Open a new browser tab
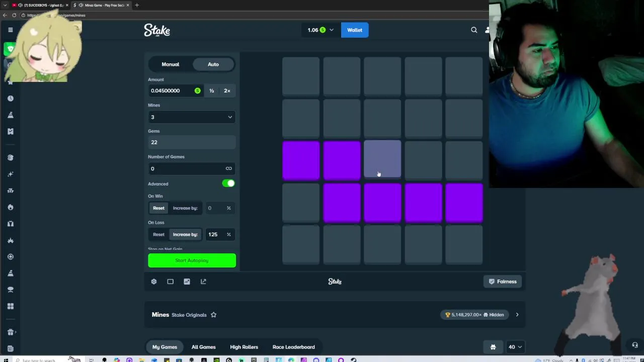This screenshot has height=362, width=644. click(x=137, y=5)
